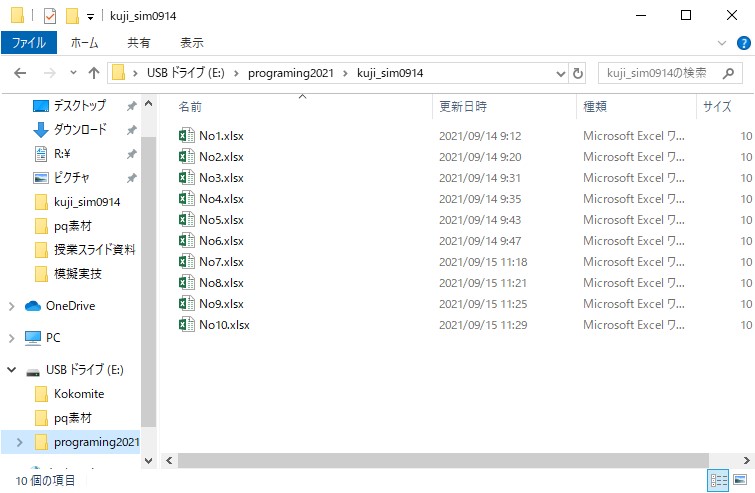Screen dimensions: 755x493
Task: Refresh the kuji_sim0914 folder view
Action: [578, 73]
